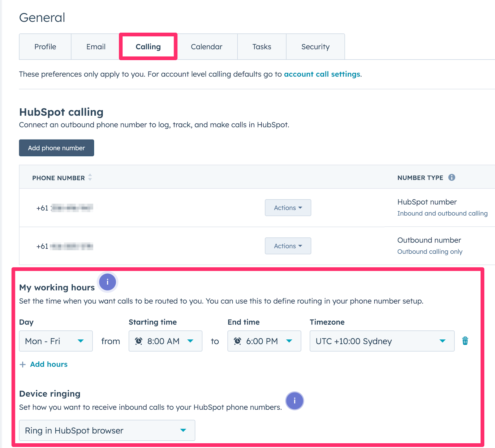
Task: Click the plus icon beside Add hours
Action: coord(23,364)
